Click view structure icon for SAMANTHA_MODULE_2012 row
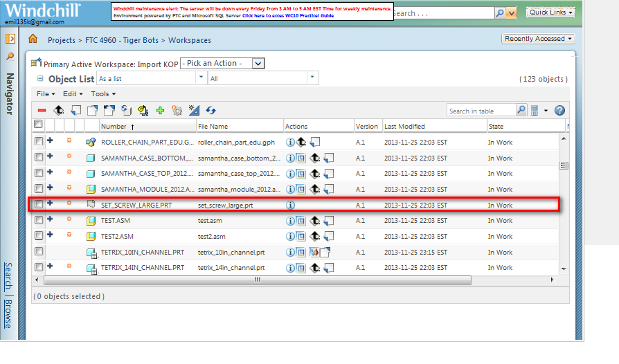The image size is (619, 364). point(301,190)
